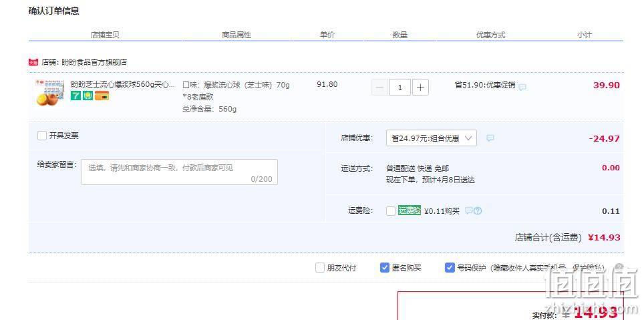
Task: Click the green 7-day return icon
Action: [75, 96]
